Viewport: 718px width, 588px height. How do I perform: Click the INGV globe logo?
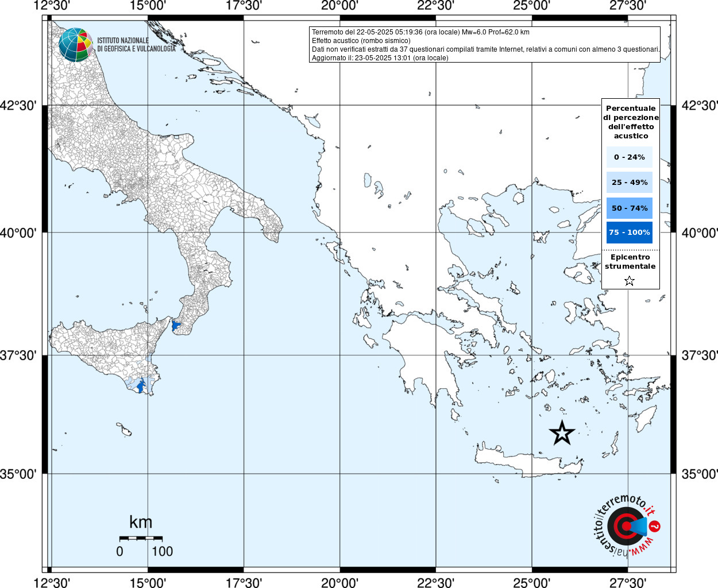click(75, 45)
